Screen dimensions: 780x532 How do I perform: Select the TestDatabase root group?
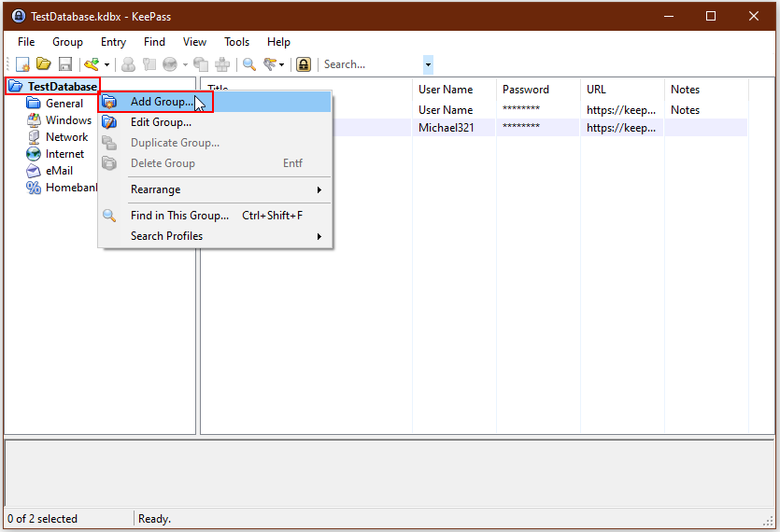63,87
